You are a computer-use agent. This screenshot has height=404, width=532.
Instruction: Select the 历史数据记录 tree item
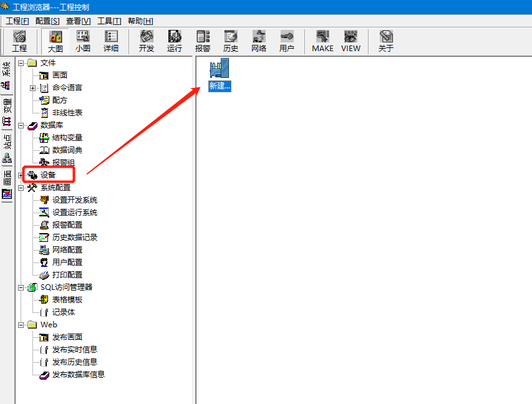75,238
